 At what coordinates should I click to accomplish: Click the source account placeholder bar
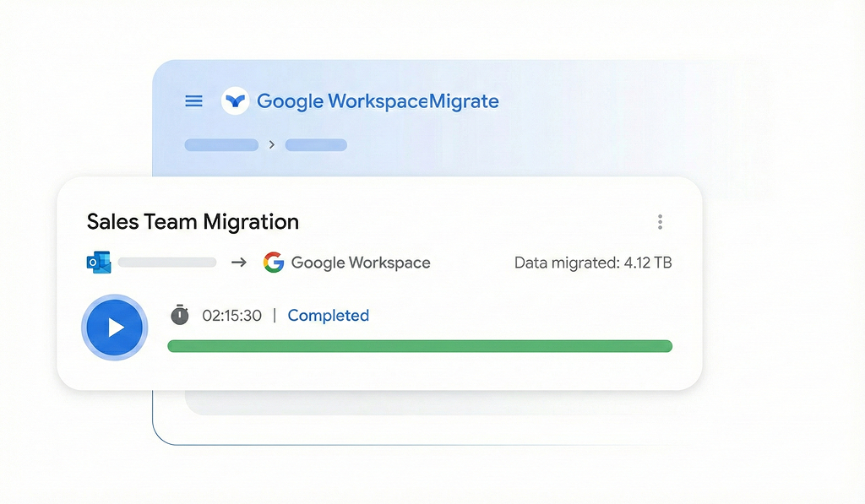pos(166,263)
